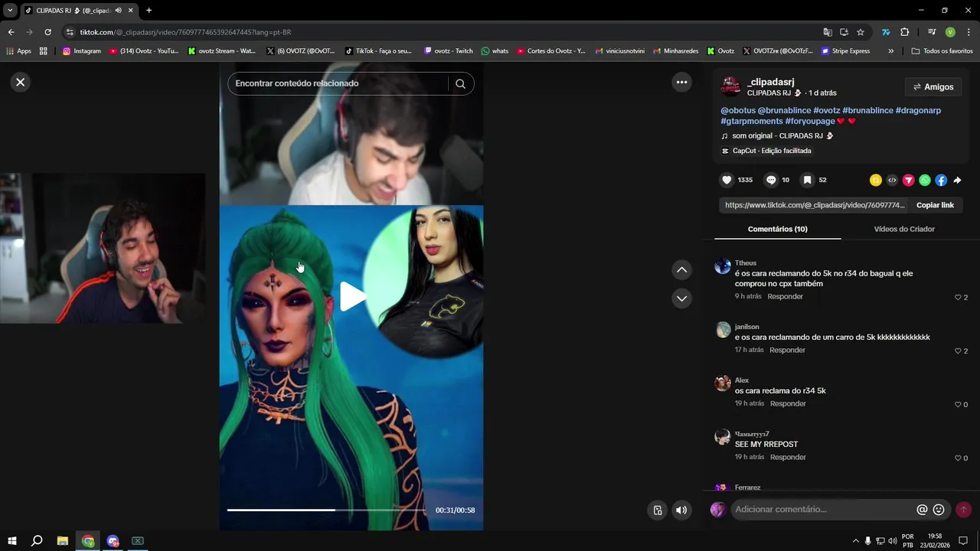Reply to Alex comment
Viewport: 980px width, 551px height.
pos(788,403)
